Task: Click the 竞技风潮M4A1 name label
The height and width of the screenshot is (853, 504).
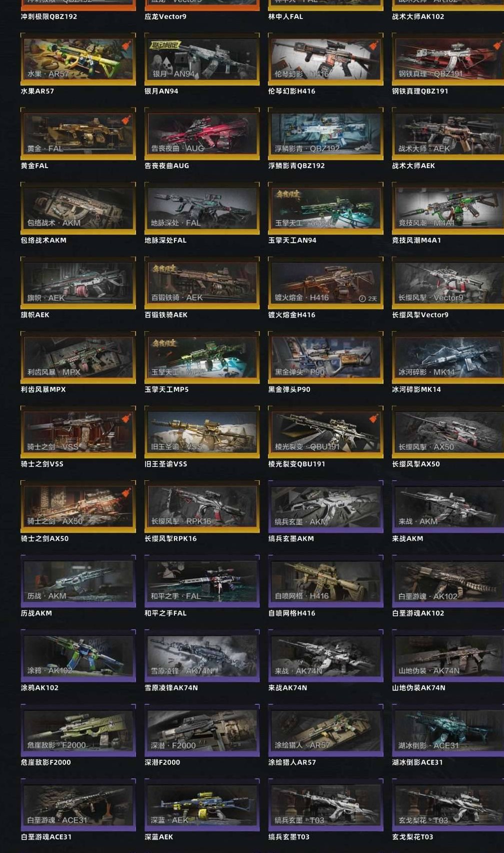Action: pyautogui.click(x=416, y=240)
